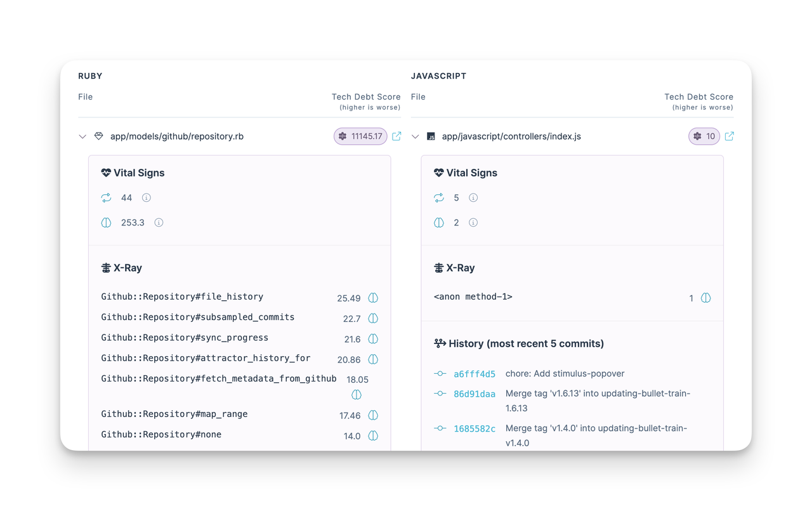
Task: Open commit a6fff4d5
Action: pyautogui.click(x=475, y=374)
